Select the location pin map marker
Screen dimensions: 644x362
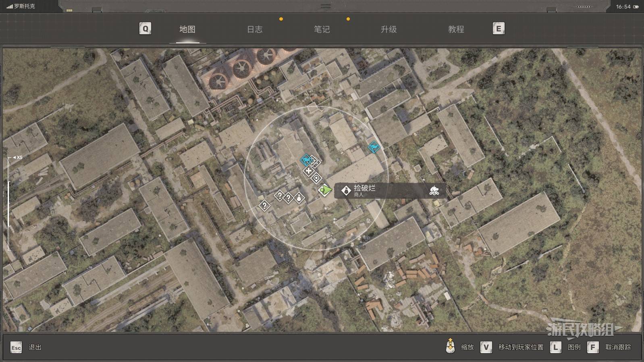317,178
